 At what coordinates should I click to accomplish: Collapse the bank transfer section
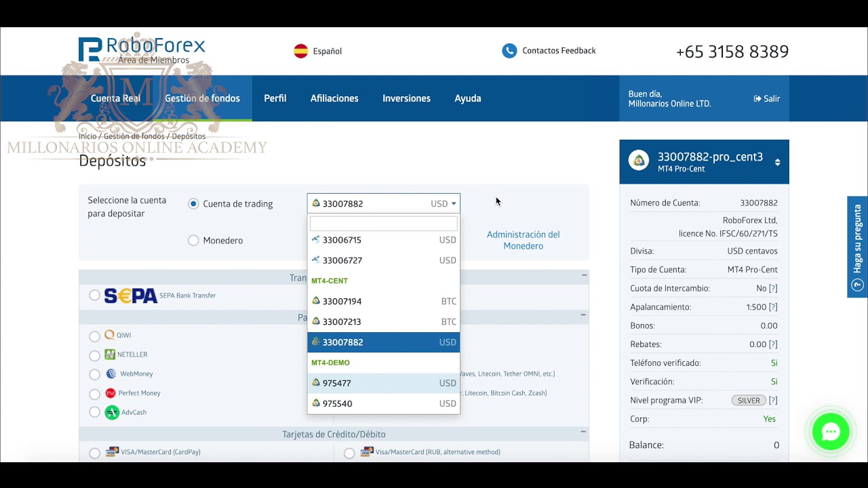pos(583,276)
